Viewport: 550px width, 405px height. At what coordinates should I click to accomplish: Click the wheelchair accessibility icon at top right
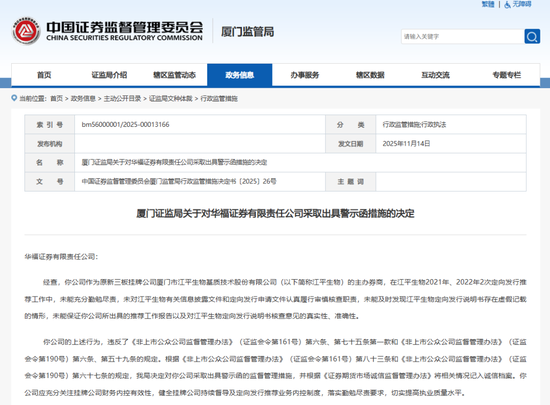[x=507, y=5]
